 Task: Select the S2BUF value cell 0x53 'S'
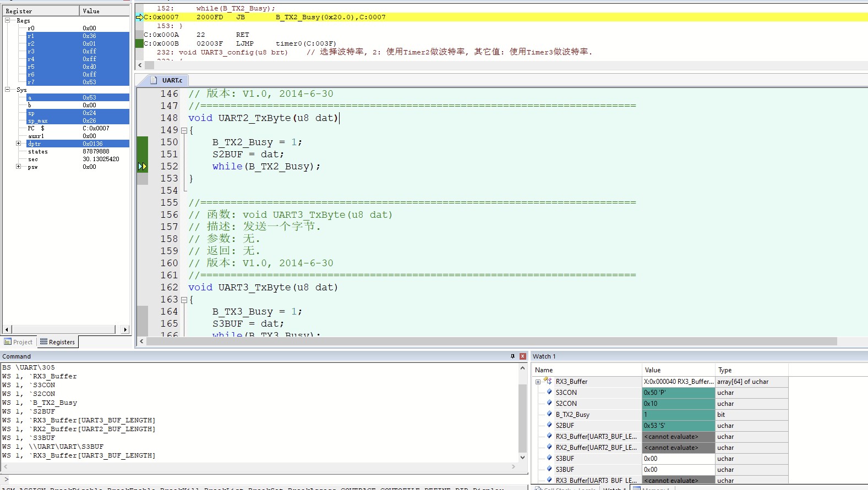[678, 426]
